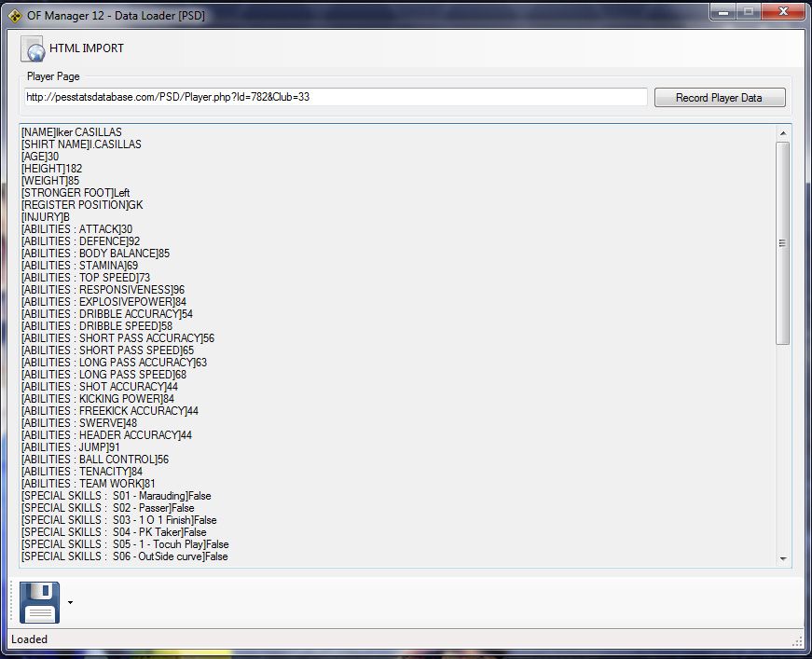Click the empty scrollbar track below the thumb
Viewport: 812px width, 659px height.
coord(782,447)
